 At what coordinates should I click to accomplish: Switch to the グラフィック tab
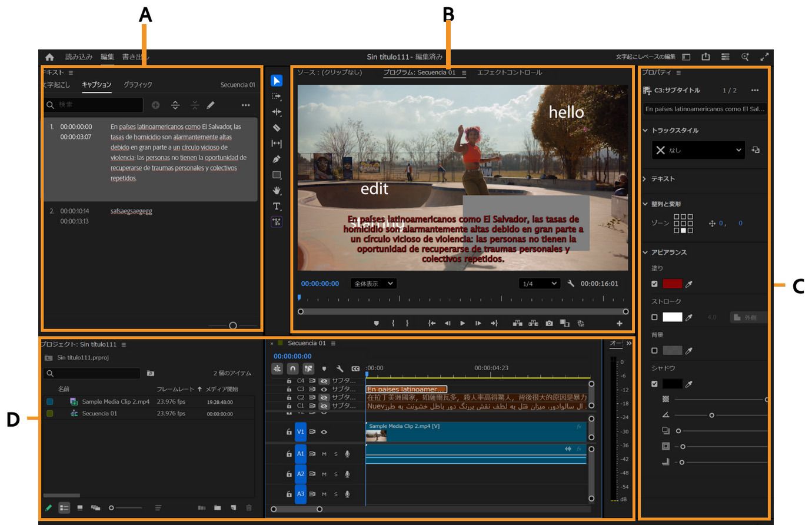[137, 84]
